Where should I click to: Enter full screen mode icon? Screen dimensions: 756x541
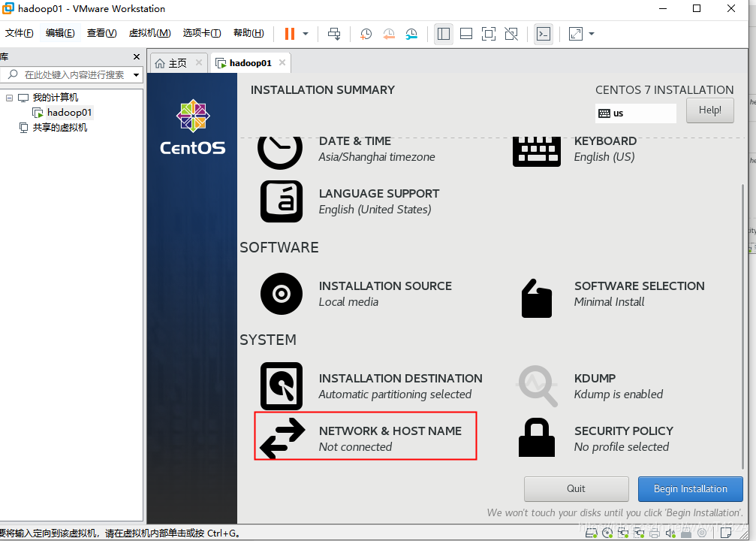click(x=489, y=34)
